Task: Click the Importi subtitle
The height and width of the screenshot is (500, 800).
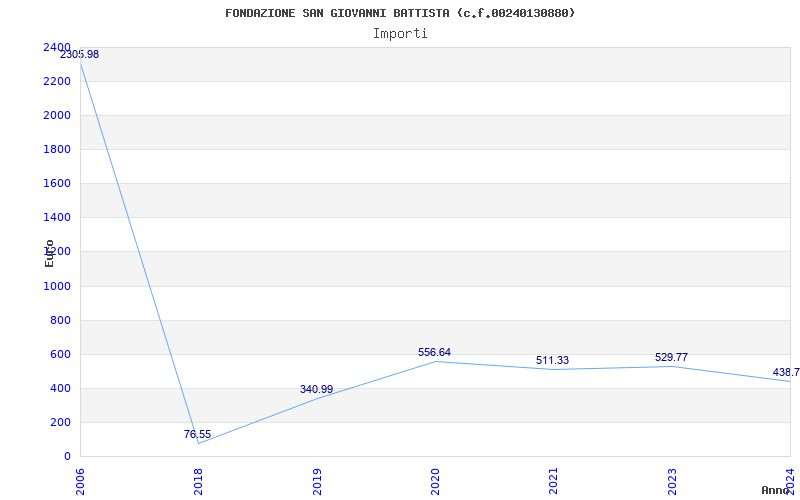Action: (x=400, y=34)
